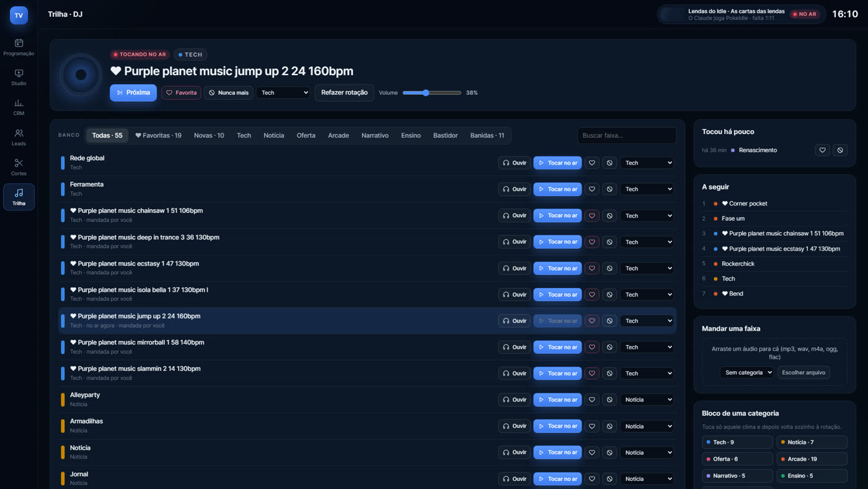Change category dropdown for Jornal row

click(x=647, y=478)
